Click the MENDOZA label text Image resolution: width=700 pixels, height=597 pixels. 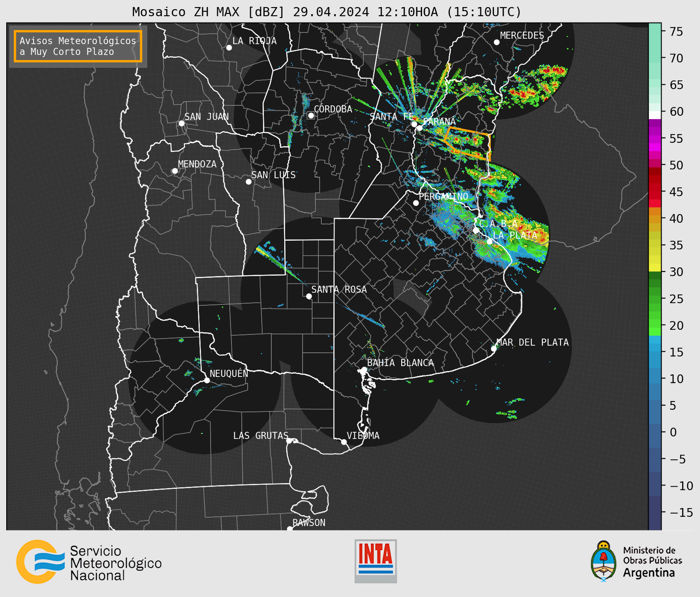[197, 164]
